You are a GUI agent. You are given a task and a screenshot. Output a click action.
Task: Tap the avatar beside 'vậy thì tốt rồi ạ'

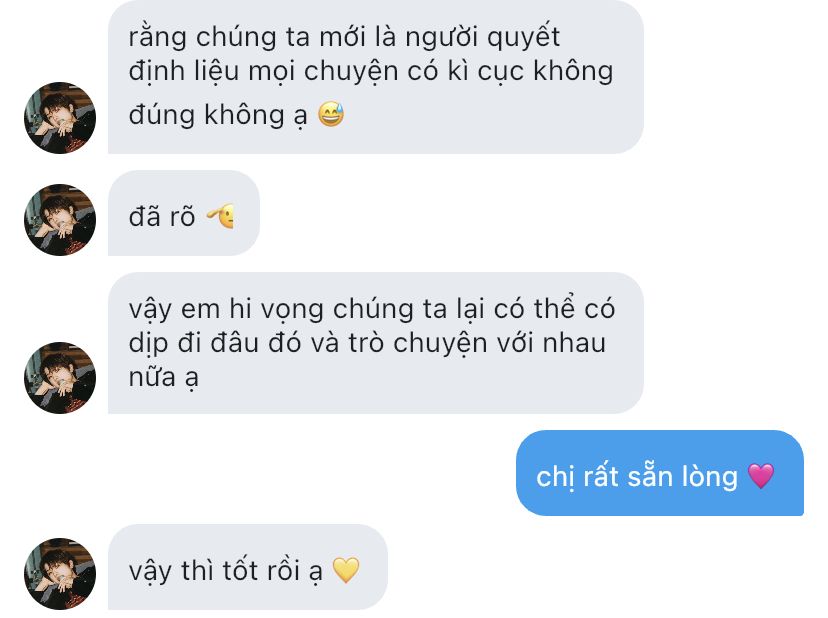pyautogui.click(x=60, y=574)
